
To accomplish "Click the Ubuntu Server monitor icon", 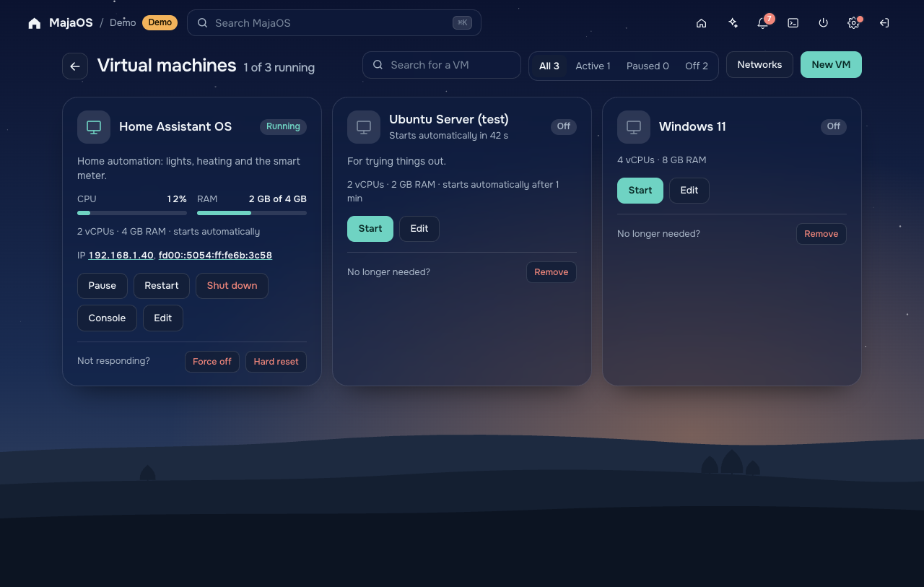I will [364, 127].
